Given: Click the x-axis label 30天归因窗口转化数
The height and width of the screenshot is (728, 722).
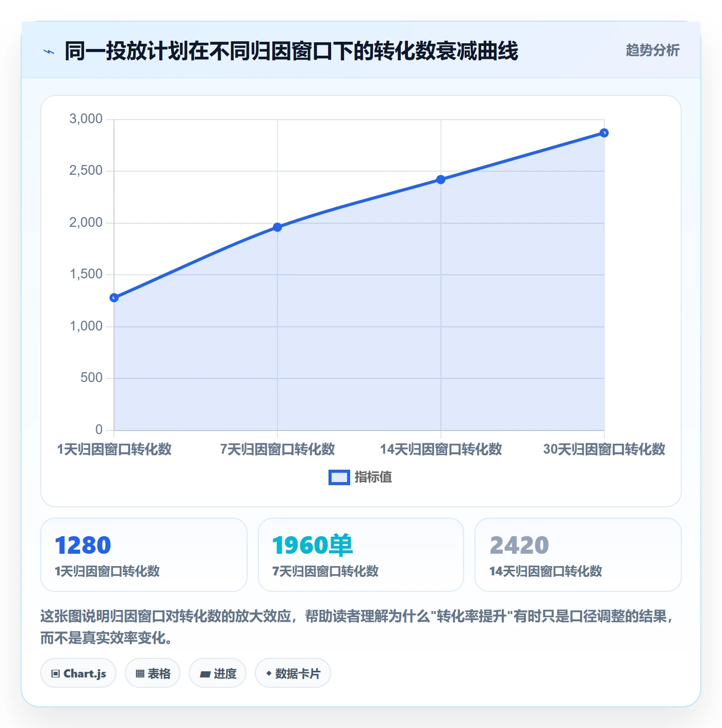Looking at the screenshot, I should (x=604, y=449).
